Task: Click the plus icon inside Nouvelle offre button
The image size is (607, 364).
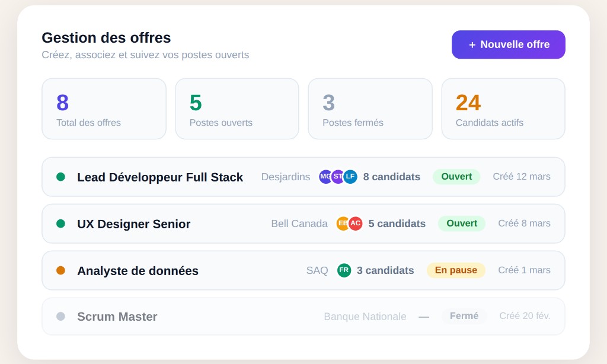Action: tap(471, 44)
